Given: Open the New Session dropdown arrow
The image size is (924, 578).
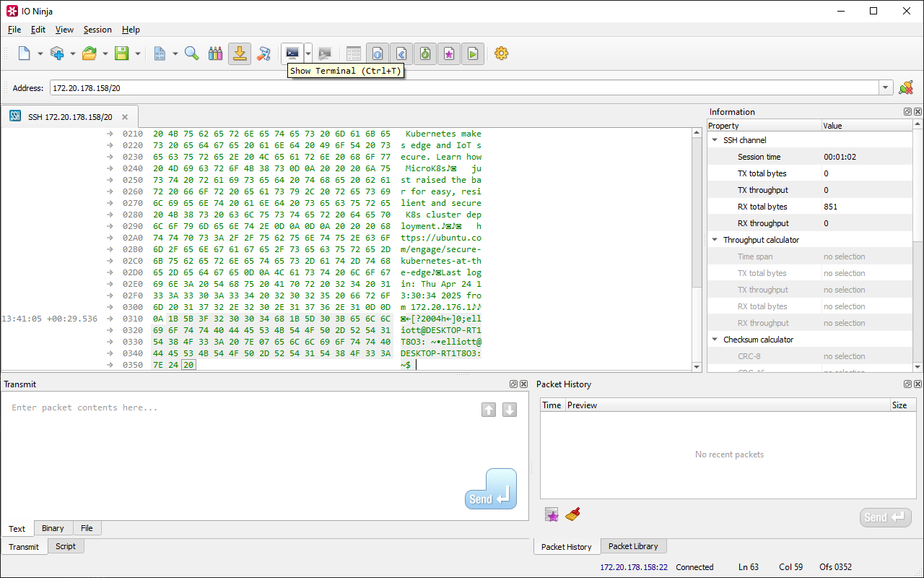Looking at the screenshot, I should point(40,53).
